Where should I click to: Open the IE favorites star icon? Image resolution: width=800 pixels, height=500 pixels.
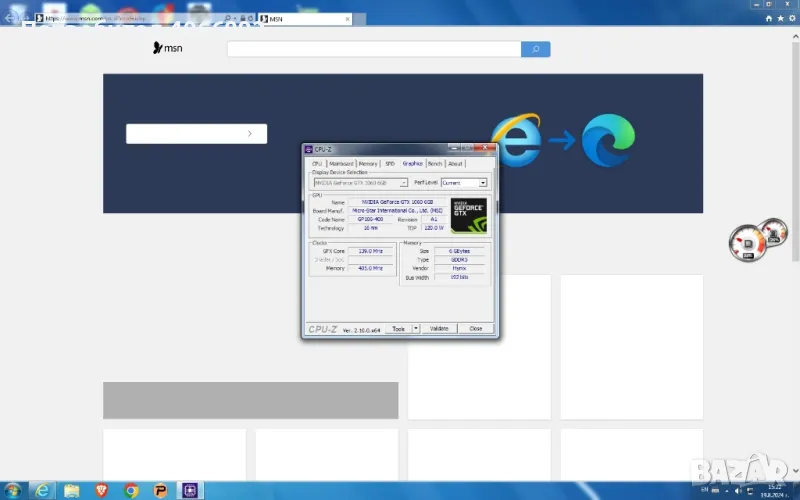tap(779, 18)
